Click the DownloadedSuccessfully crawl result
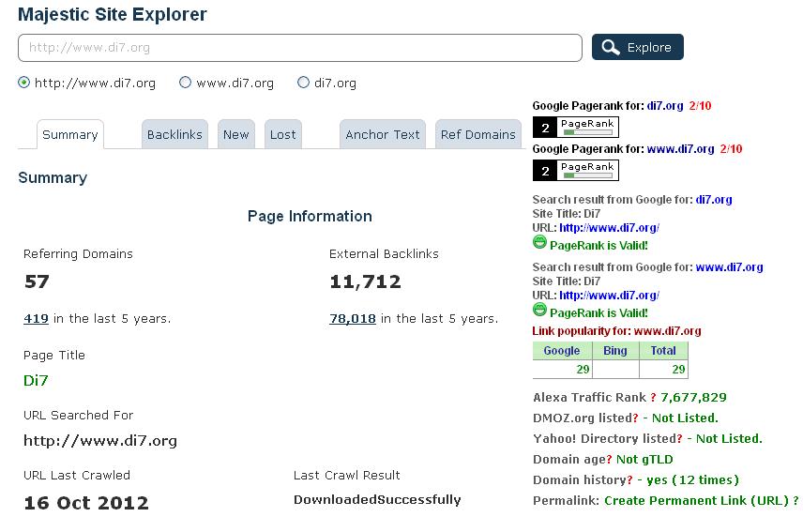This screenshot has height=532, width=803. pyautogui.click(x=377, y=500)
